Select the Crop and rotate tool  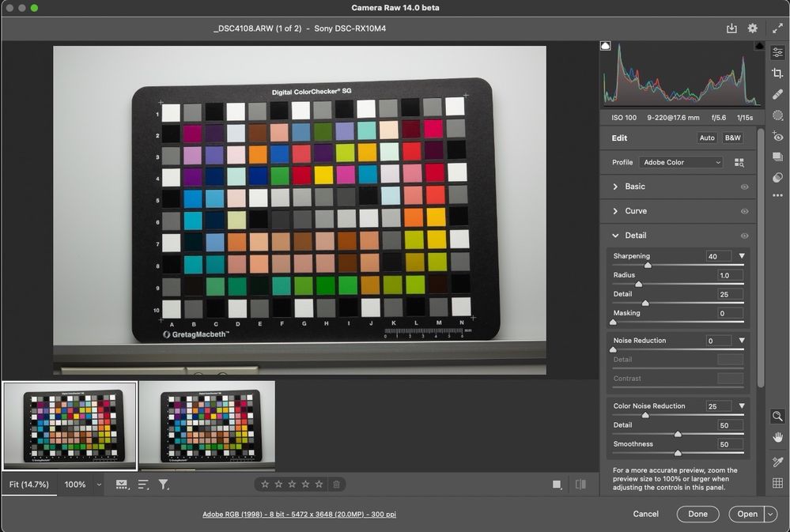[x=777, y=74]
